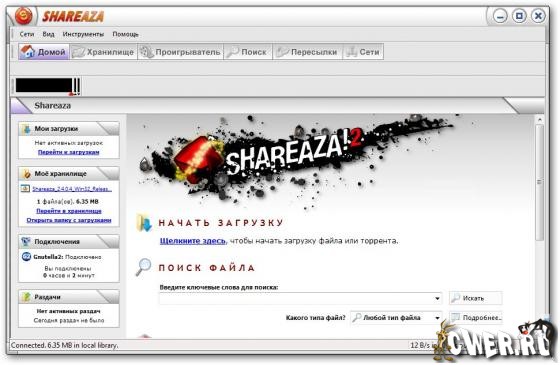Click the Моё хранилище panel icon

(x=26, y=174)
